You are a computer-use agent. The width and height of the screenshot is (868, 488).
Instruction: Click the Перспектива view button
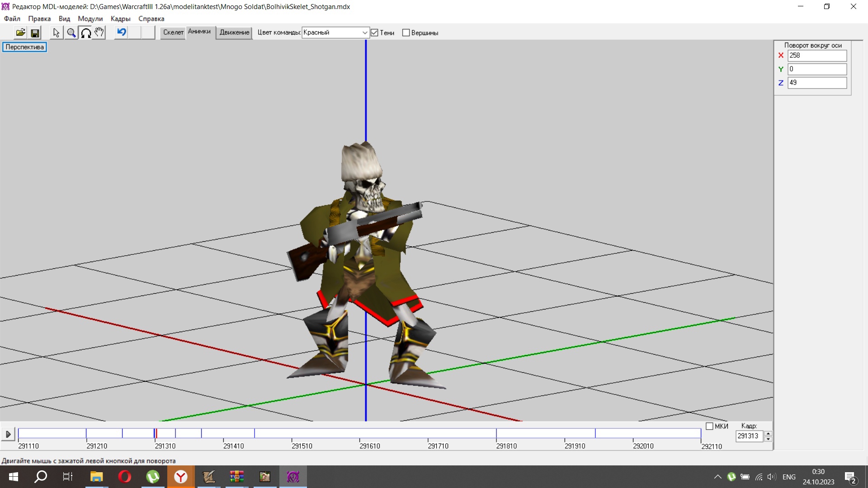click(x=24, y=47)
